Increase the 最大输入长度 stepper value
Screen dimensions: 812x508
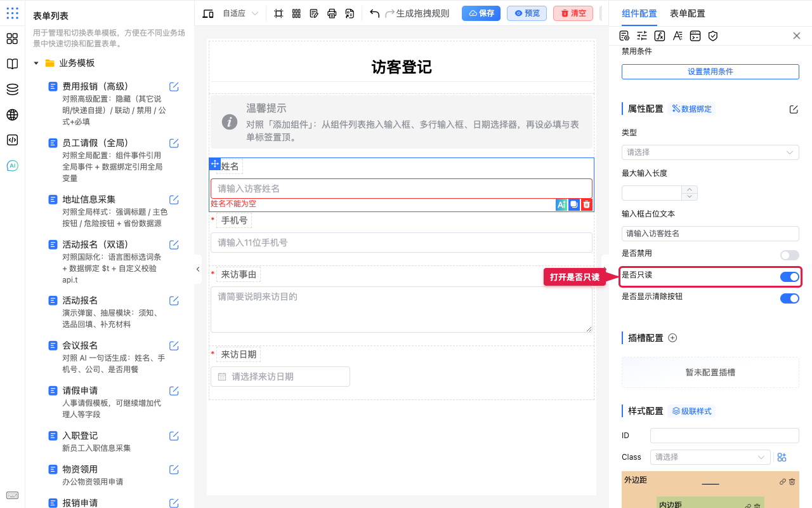coord(690,189)
